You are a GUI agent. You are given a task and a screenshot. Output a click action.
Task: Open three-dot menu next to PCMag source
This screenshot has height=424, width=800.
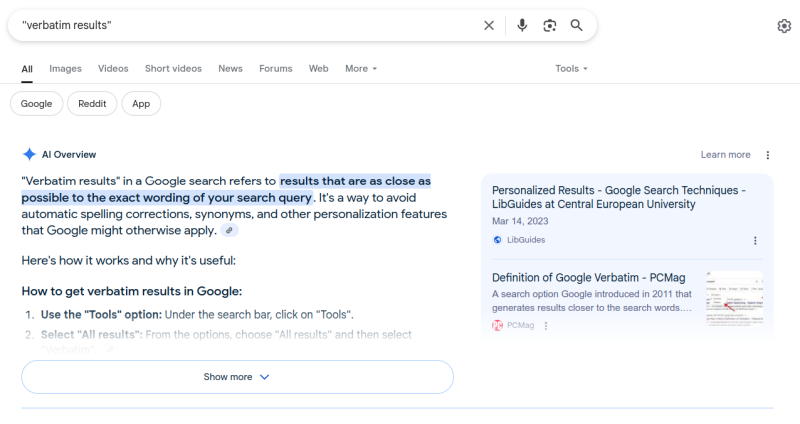click(546, 326)
